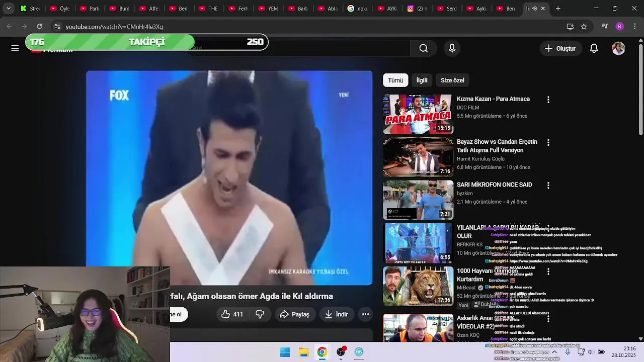This screenshot has width=644, height=362.
Task: Click the Paylaş share button
Action: click(295, 314)
